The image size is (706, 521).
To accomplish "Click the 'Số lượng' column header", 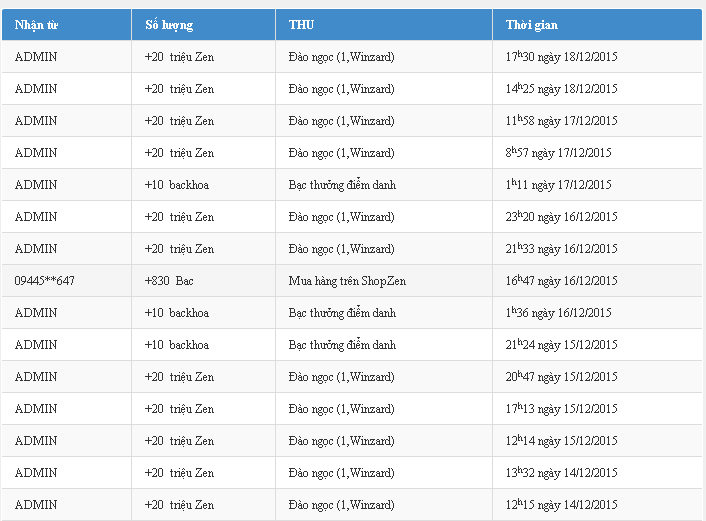I will coord(169,25).
